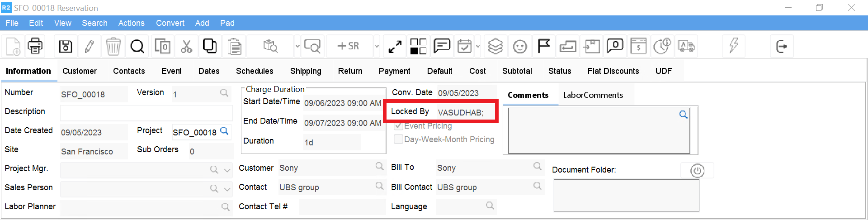The width and height of the screenshot is (868, 221).
Task: Click the flag icon in toolbar
Action: (x=543, y=46)
